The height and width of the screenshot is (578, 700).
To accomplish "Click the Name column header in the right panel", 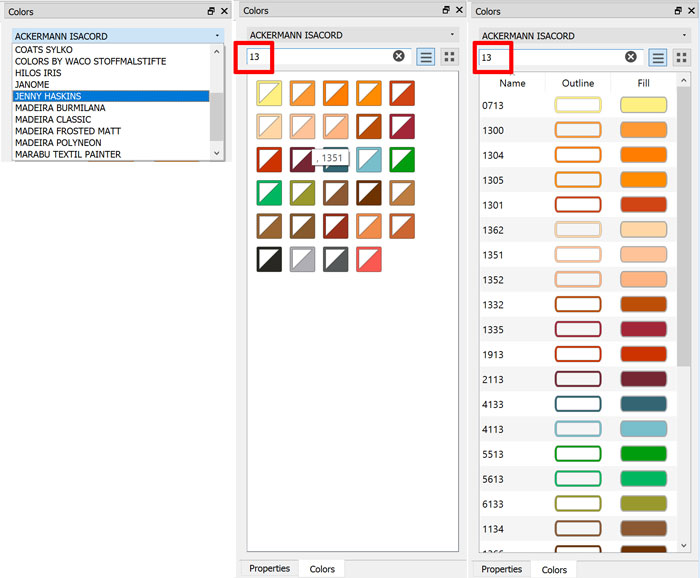I will (x=511, y=83).
